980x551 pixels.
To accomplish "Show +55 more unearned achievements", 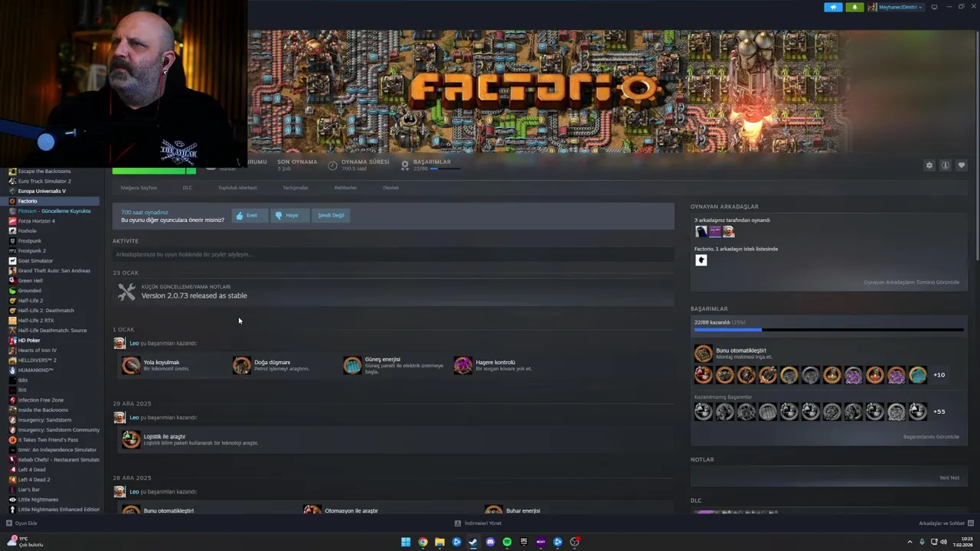I will [x=939, y=412].
